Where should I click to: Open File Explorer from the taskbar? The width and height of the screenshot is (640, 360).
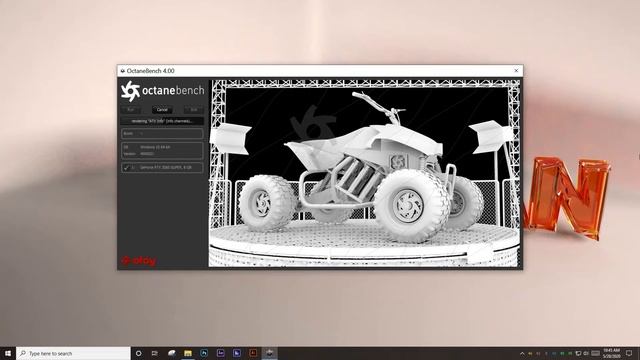coord(188,353)
